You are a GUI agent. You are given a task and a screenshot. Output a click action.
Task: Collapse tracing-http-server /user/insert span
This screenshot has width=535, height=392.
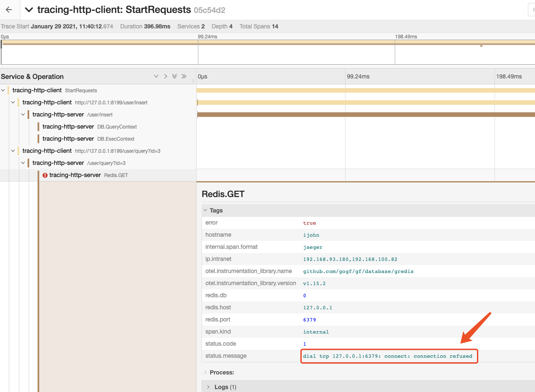[x=23, y=114]
